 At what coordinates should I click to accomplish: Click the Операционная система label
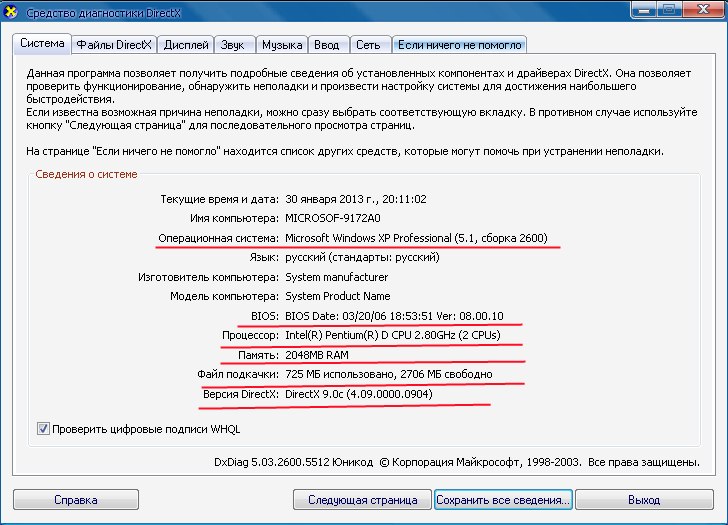tap(218, 238)
